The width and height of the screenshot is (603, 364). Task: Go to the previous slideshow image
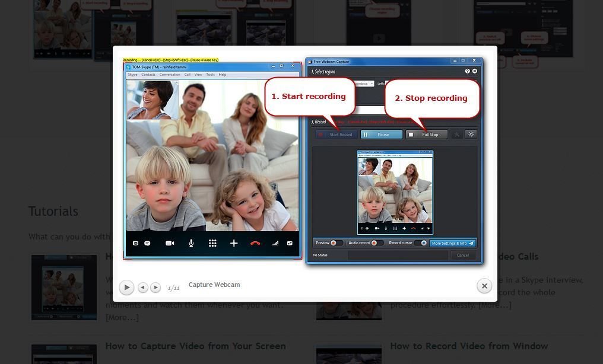coord(142,288)
